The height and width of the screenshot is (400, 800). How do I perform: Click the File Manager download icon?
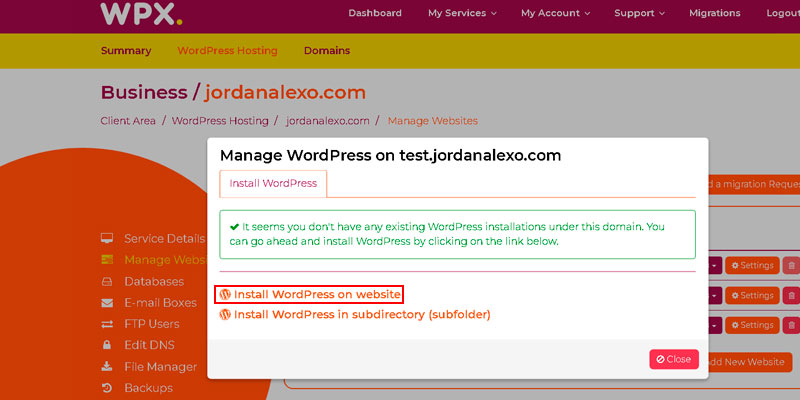(107, 366)
